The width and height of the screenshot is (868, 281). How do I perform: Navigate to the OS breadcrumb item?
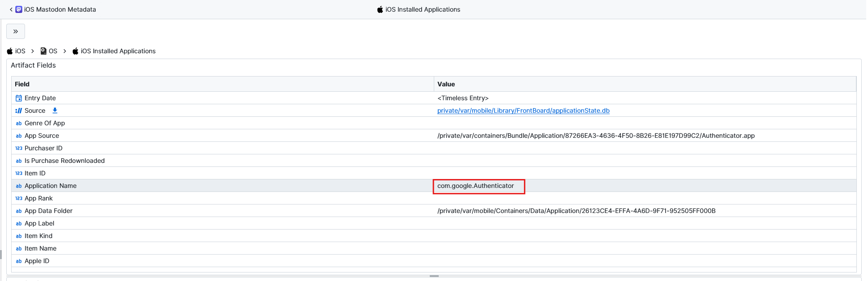tap(53, 51)
